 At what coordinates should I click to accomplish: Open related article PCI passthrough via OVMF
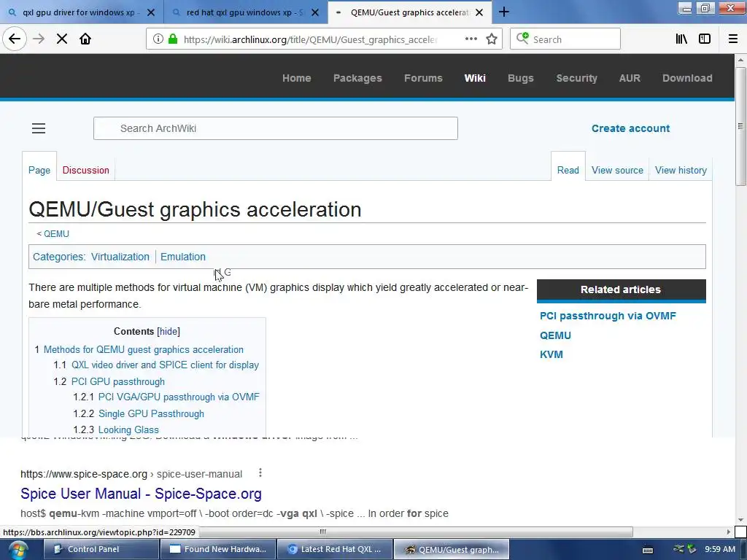pos(608,316)
